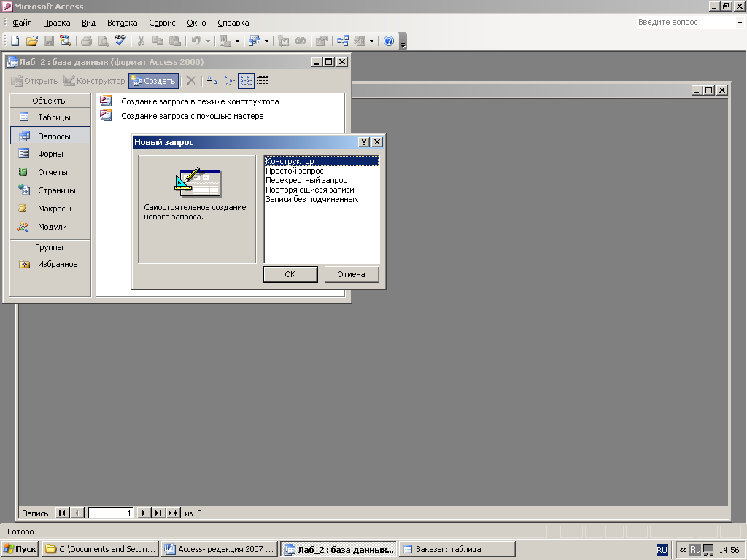
Task: Click Открыть in database window
Action: [x=34, y=81]
